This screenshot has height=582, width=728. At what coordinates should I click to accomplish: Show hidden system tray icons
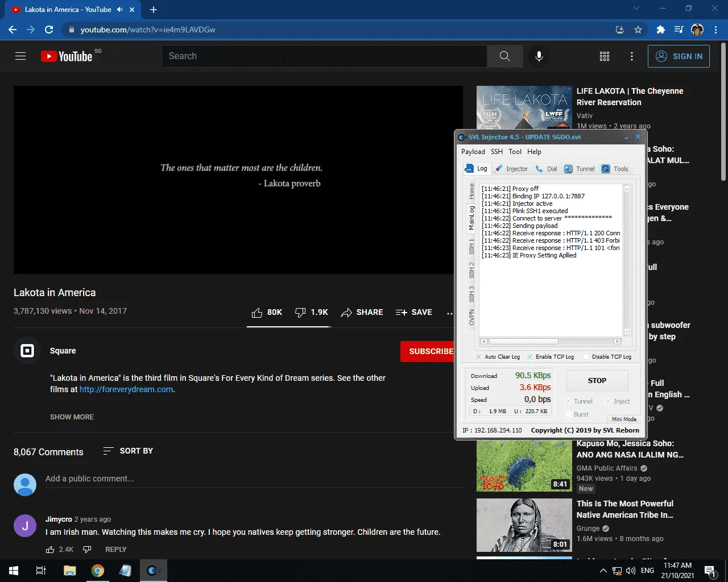point(603,571)
